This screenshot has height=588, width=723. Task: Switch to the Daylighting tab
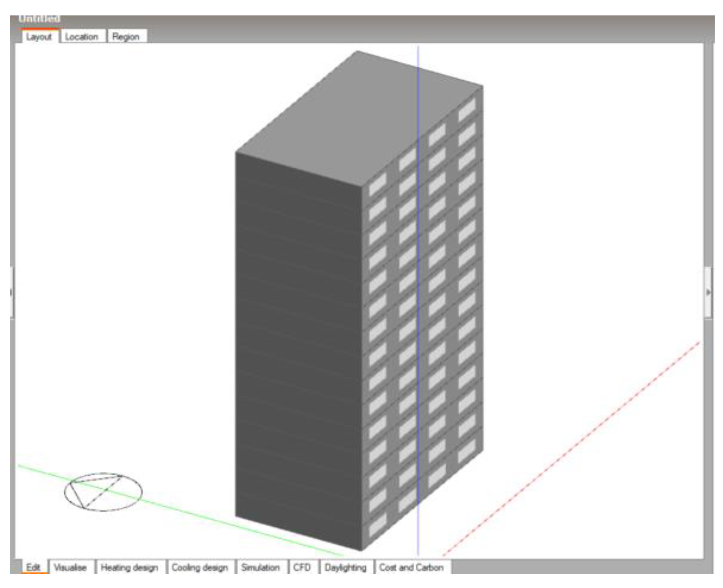[346, 567]
